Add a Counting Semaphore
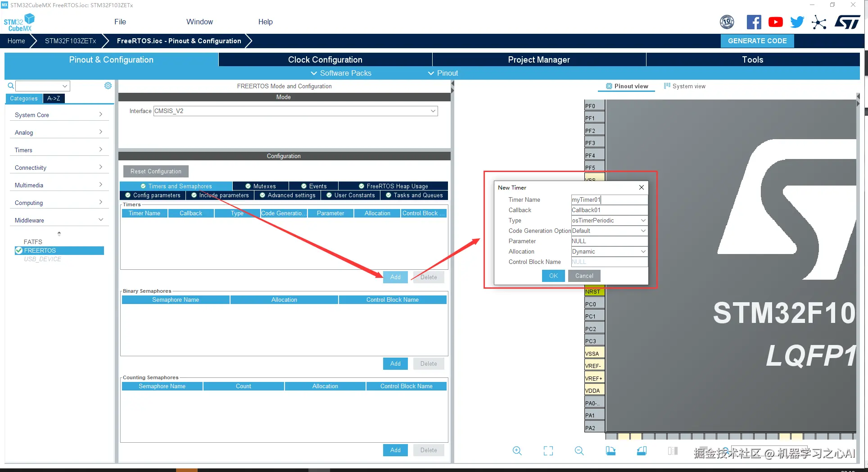Image resolution: width=868 pixels, height=472 pixels. 395,450
